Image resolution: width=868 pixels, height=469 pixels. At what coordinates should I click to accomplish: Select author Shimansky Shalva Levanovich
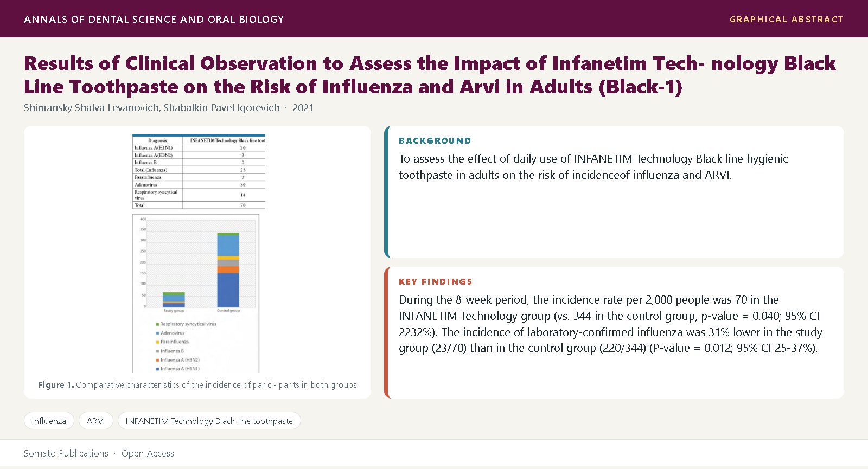tap(91, 107)
